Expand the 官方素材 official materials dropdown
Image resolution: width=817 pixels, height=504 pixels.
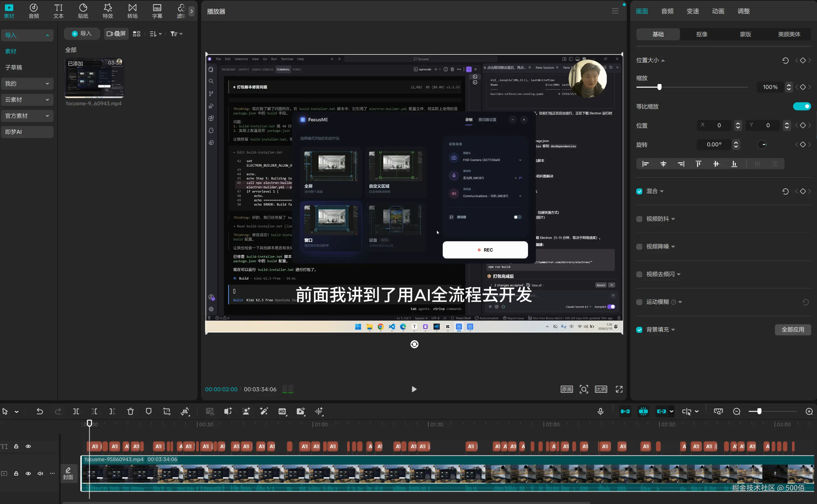pyautogui.click(x=27, y=116)
